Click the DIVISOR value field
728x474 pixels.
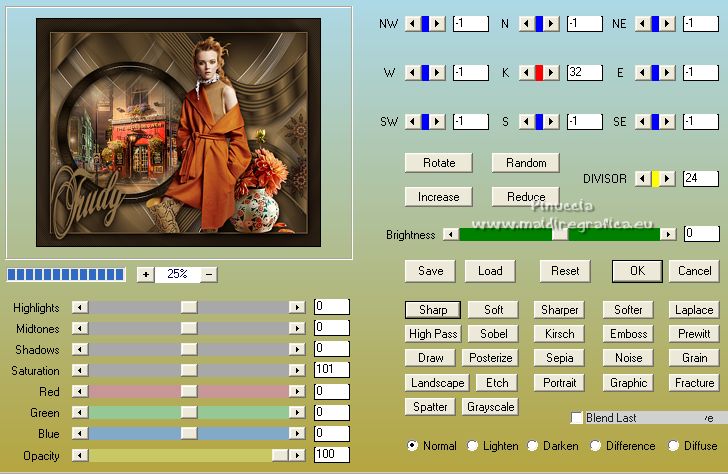701,178
